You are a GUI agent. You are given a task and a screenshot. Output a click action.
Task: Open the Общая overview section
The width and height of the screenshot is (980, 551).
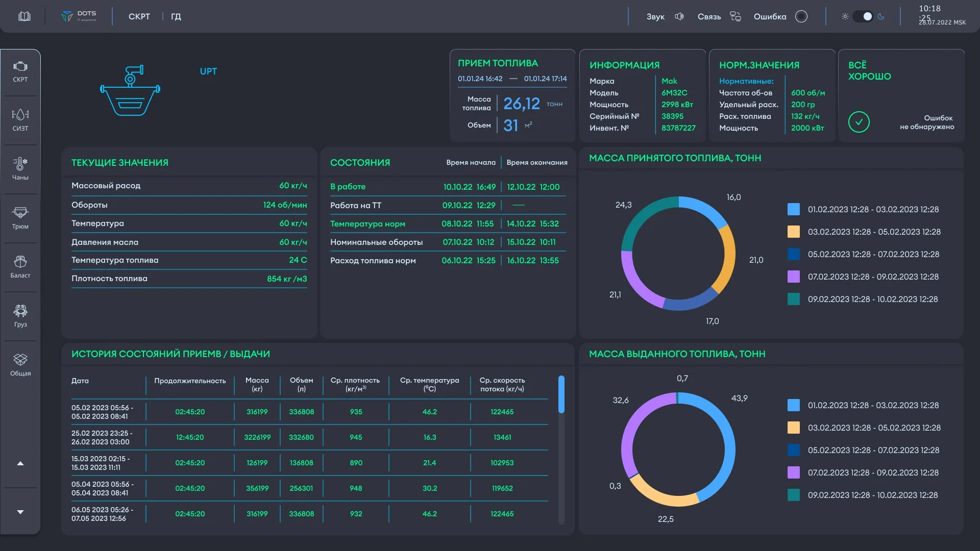(20, 365)
